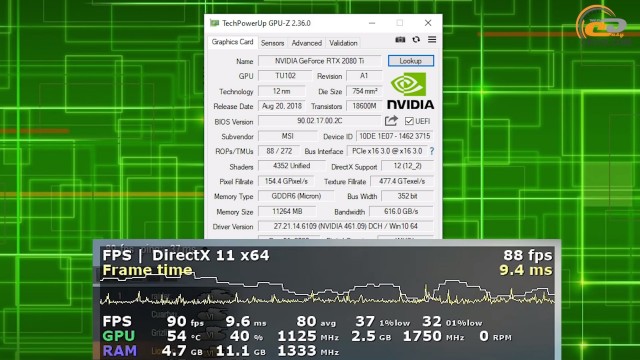Click the refresh icon in GPU-Z
The image size is (640, 360).
(x=416, y=40)
